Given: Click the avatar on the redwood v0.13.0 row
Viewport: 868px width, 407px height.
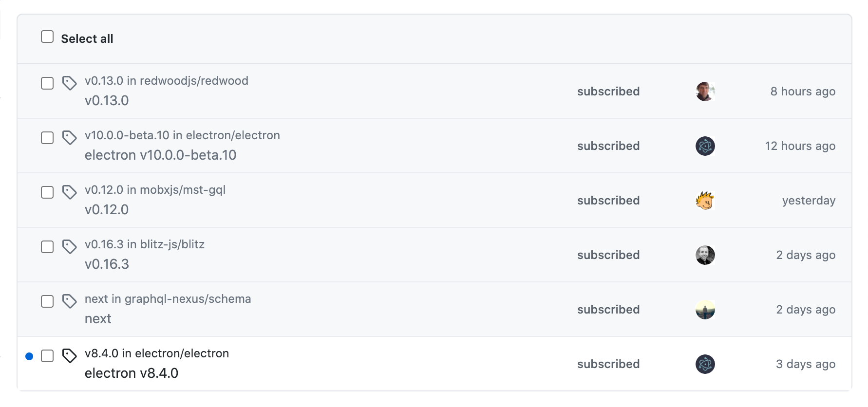Looking at the screenshot, I should (705, 92).
